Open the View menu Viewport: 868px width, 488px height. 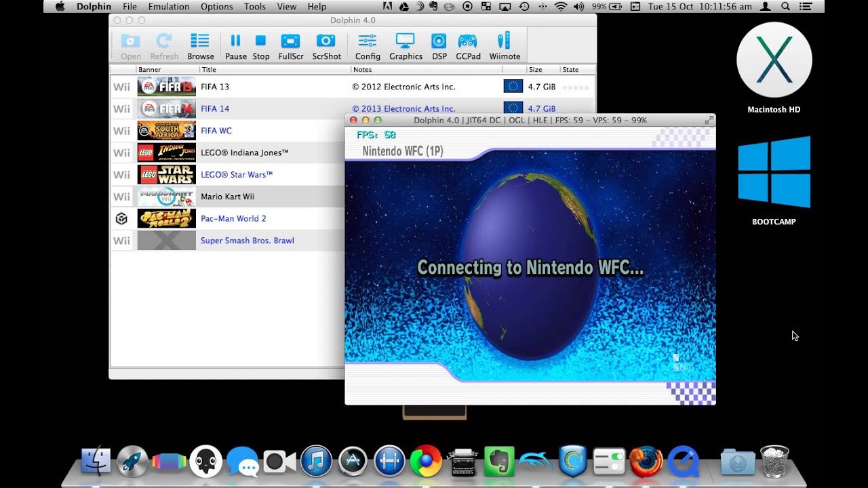287,7
